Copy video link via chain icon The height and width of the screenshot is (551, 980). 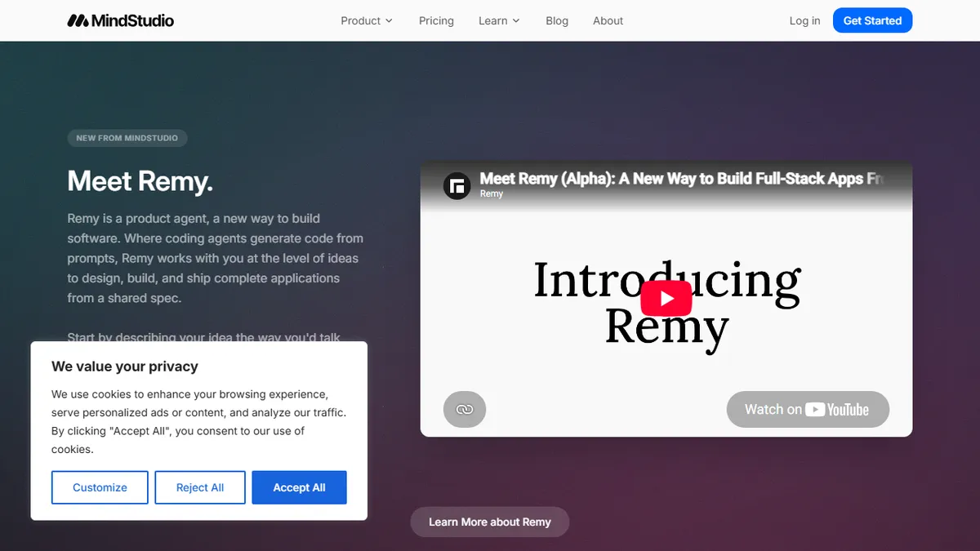[465, 409]
